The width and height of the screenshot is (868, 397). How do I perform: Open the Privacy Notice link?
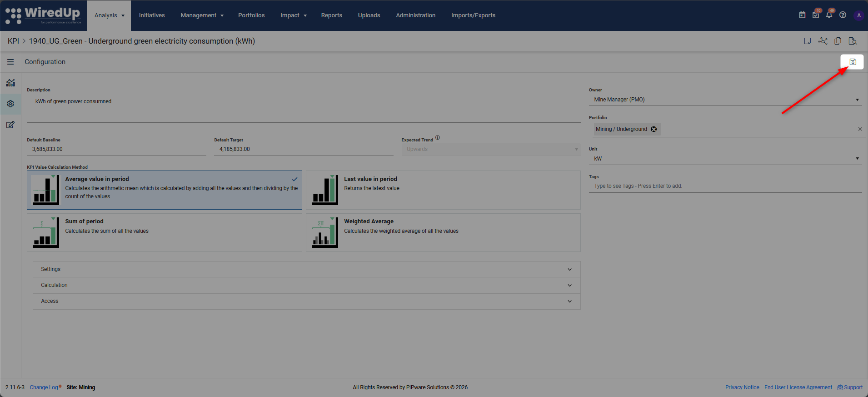(742, 387)
